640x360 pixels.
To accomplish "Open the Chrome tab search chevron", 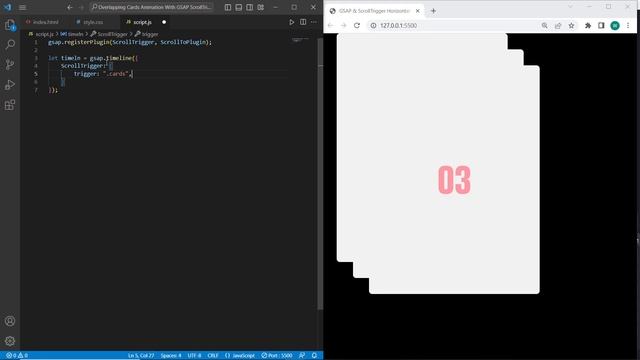I will tap(570, 7).
